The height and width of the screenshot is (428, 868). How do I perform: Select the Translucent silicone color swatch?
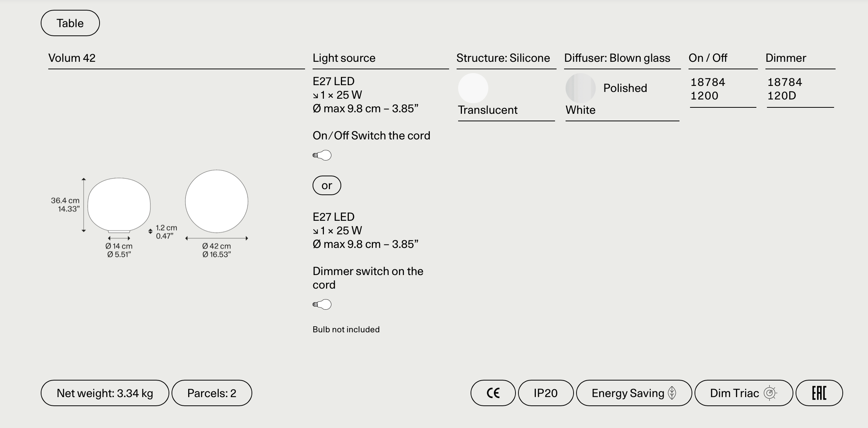pyautogui.click(x=473, y=88)
